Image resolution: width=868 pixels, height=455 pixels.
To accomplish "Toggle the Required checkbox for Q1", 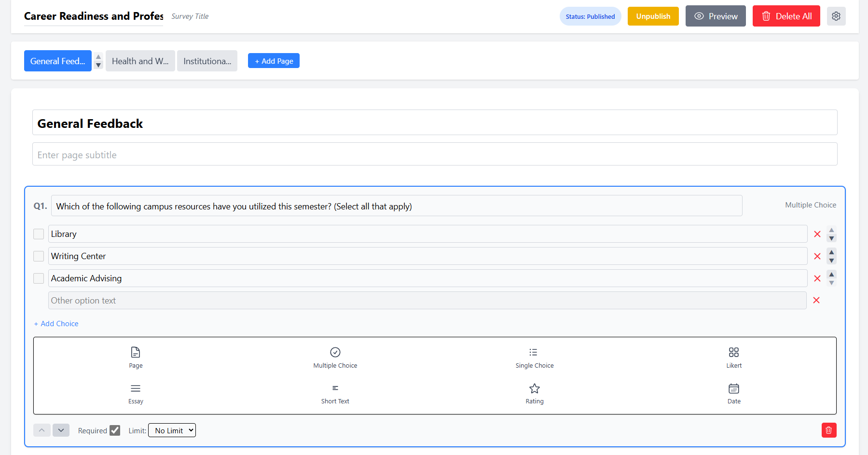I will click(115, 430).
